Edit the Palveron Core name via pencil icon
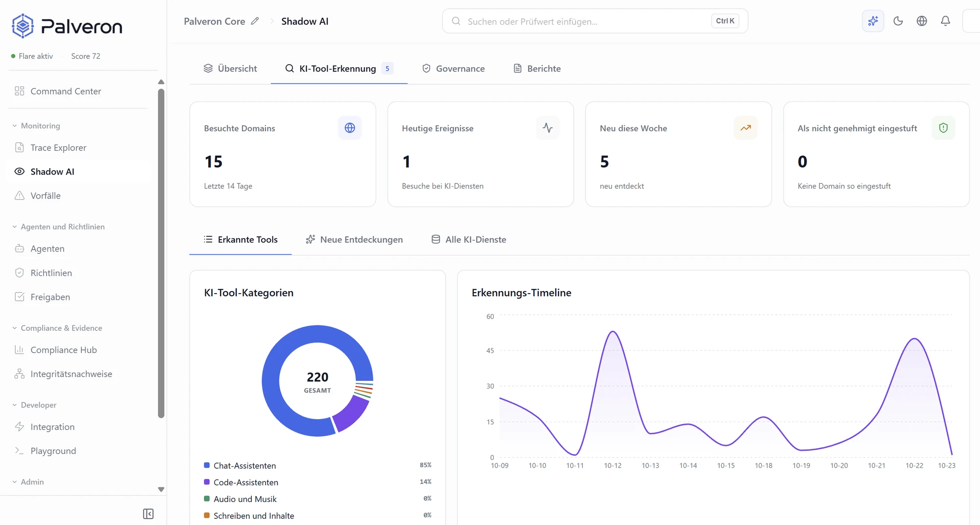980x525 pixels. pyautogui.click(x=255, y=21)
